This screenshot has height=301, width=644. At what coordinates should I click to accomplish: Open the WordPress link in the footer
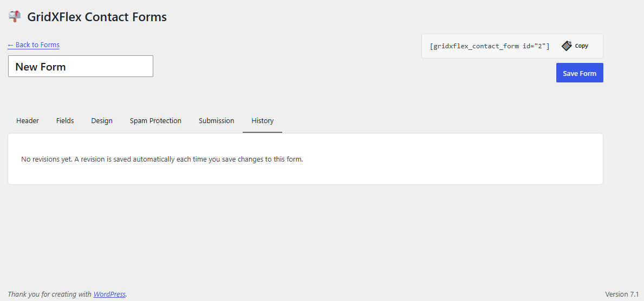click(109, 294)
